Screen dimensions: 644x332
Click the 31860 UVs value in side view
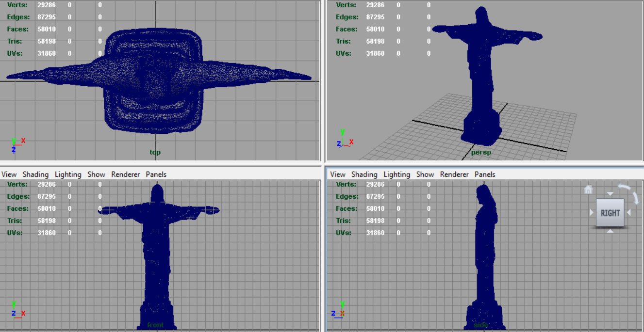(x=375, y=233)
